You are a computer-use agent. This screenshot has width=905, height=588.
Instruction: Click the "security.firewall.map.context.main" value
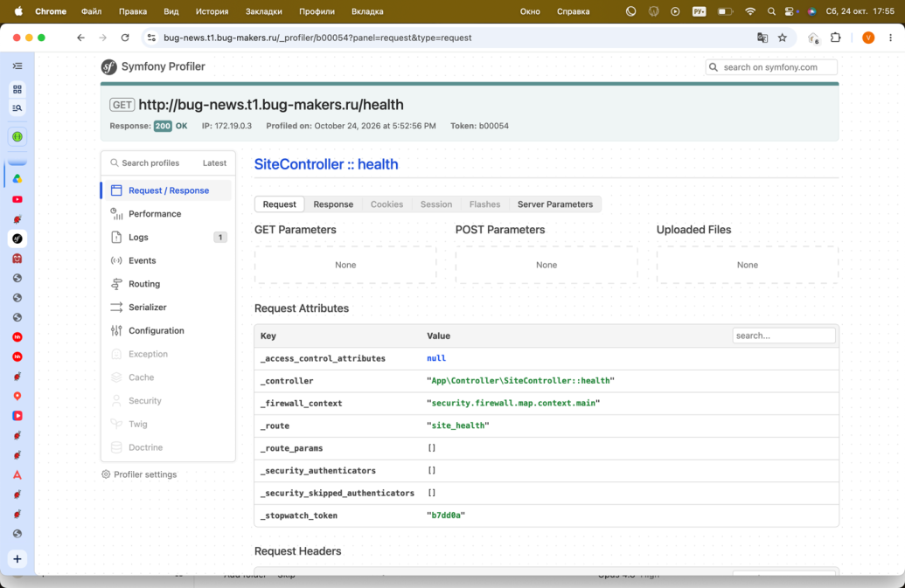(x=513, y=403)
